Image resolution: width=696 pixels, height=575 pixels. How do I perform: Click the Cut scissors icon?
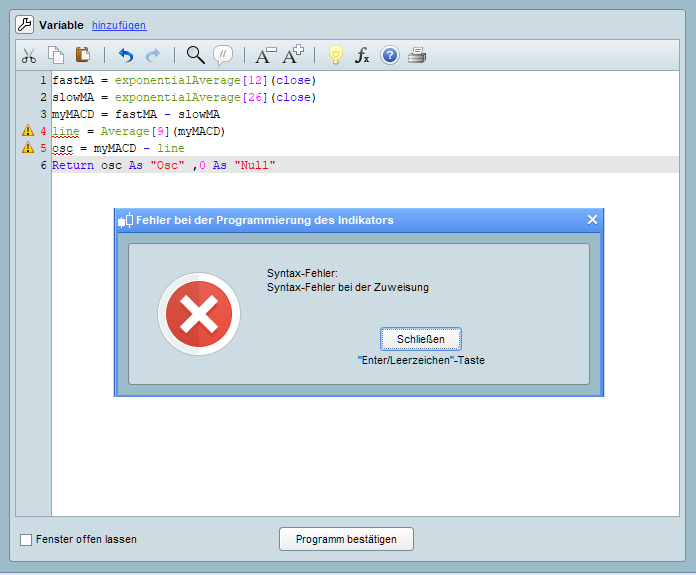[28, 56]
